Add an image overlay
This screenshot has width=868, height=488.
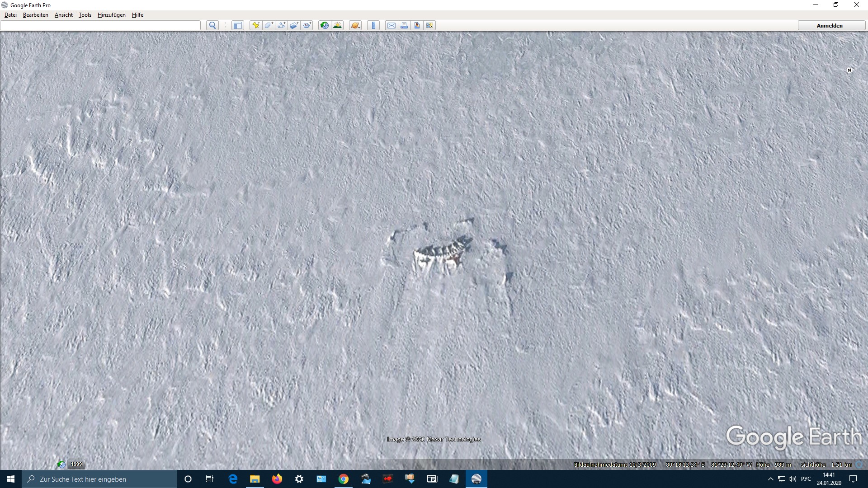[294, 26]
